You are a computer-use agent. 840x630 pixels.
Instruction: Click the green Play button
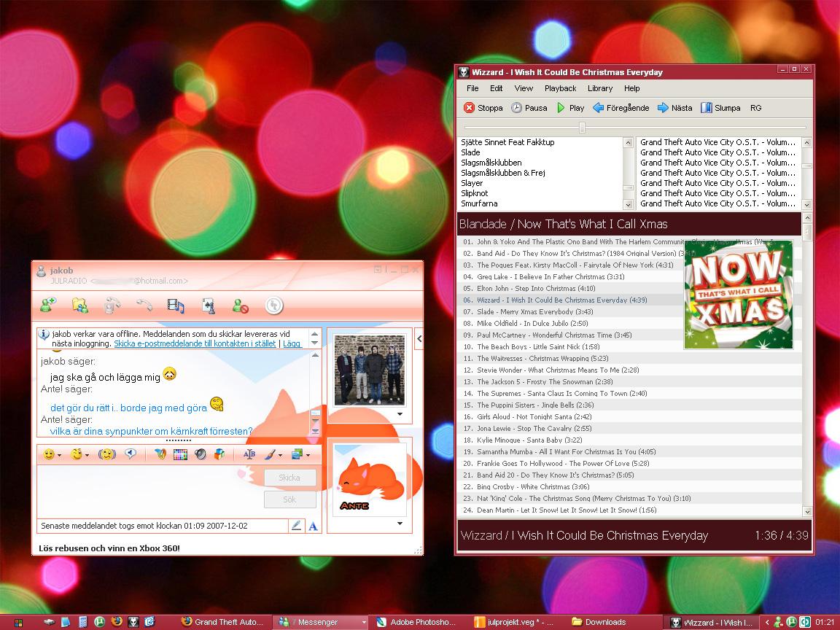(570, 108)
